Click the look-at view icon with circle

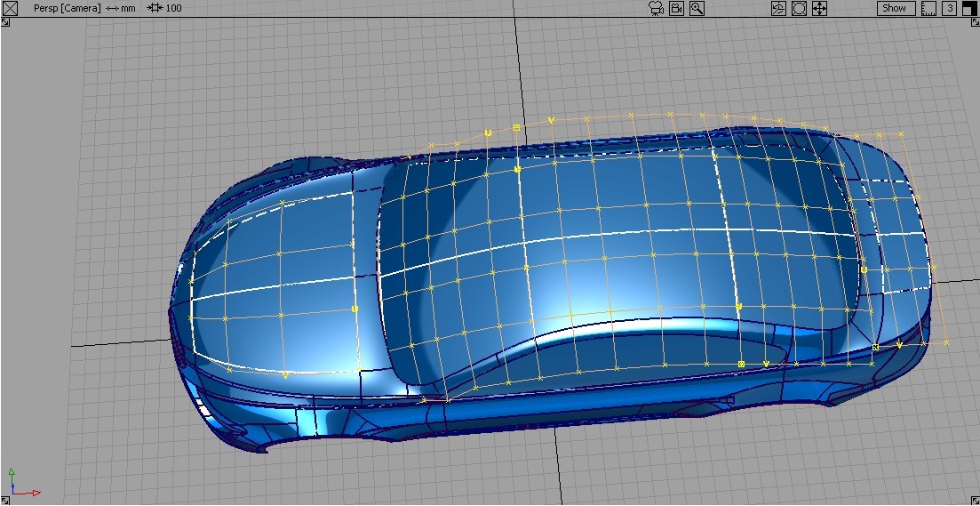coord(799,8)
